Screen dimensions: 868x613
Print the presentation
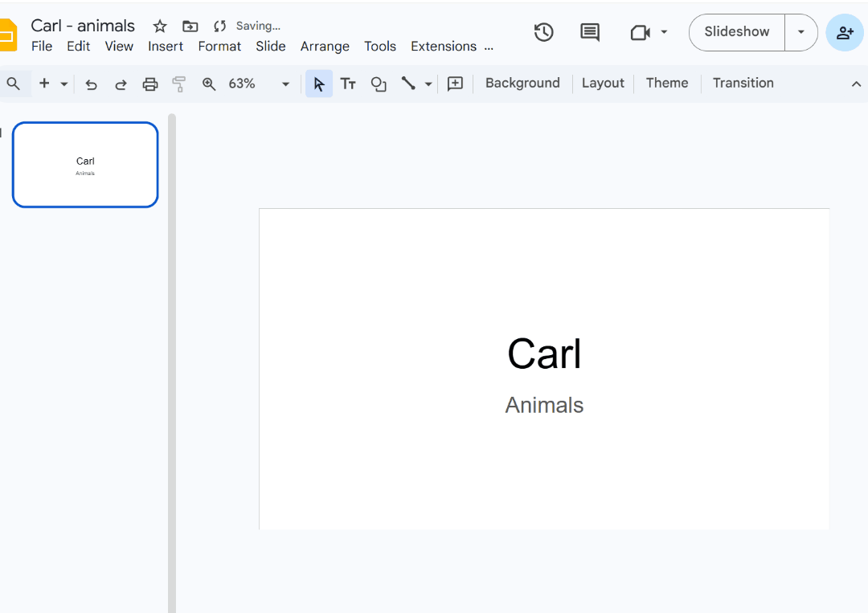[x=150, y=84]
